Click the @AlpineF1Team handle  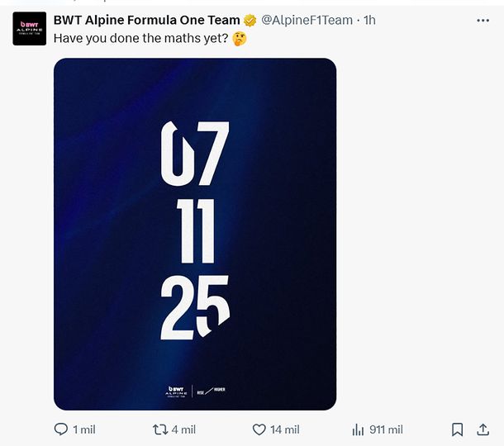pos(307,20)
